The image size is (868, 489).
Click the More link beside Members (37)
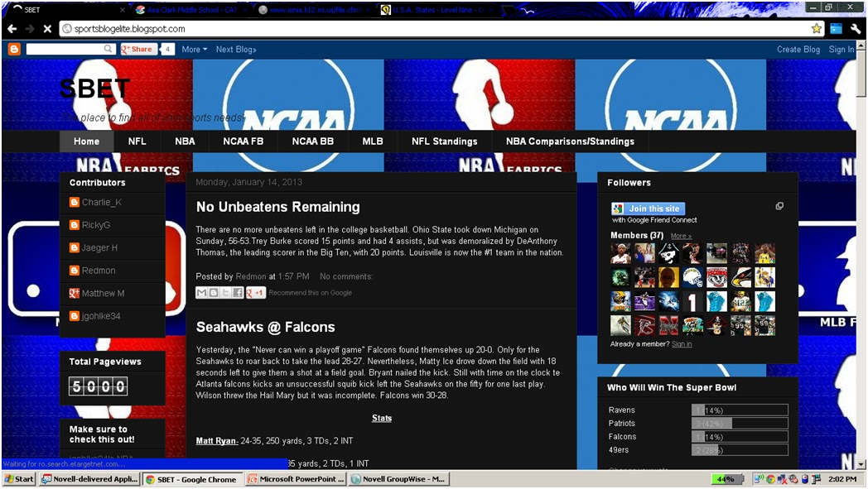(681, 236)
